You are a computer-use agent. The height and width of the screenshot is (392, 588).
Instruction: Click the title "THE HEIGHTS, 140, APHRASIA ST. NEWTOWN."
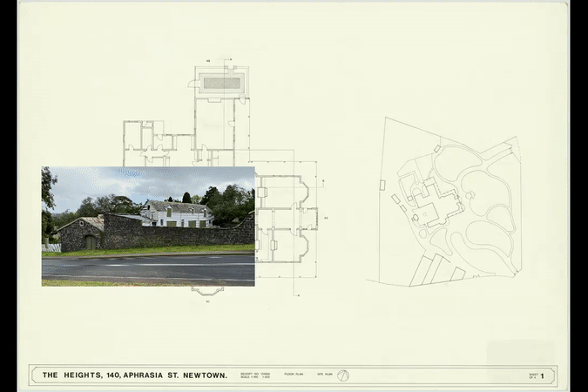[135, 375]
